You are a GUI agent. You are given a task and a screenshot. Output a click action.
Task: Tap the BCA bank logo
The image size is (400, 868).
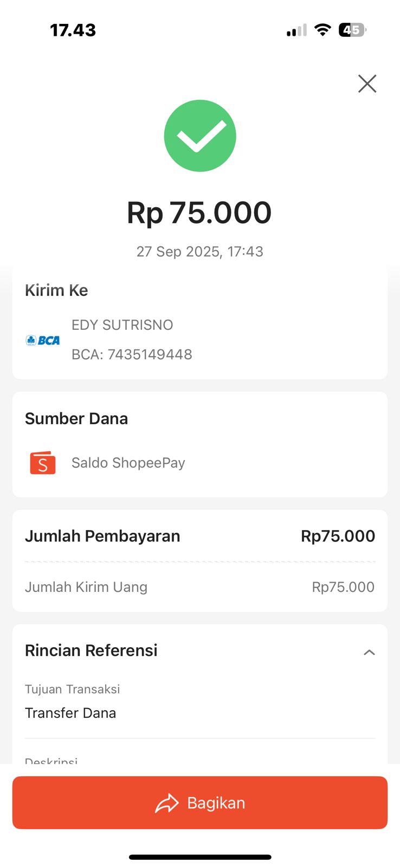(43, 340)
